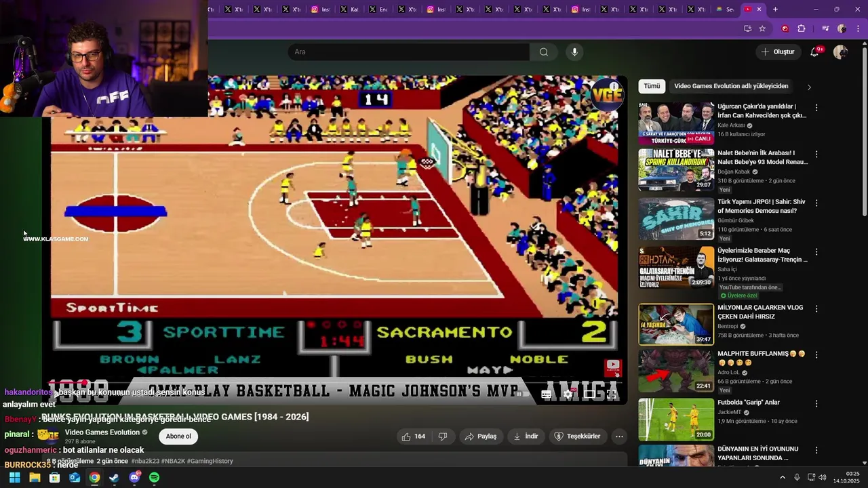Screen dimensions: 868x488
Task: Switch to the 'Sev' tab
Action: [724, 9]
